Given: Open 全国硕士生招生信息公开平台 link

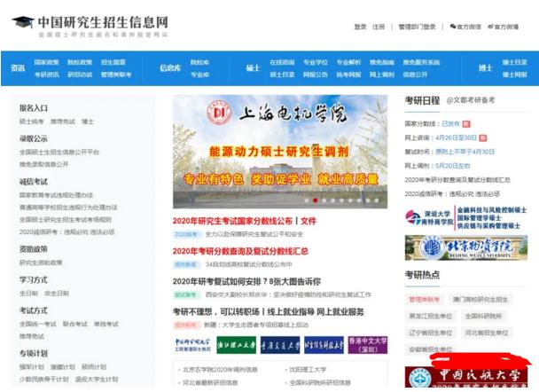Looking at the screenshot, I should coord(59,152).
